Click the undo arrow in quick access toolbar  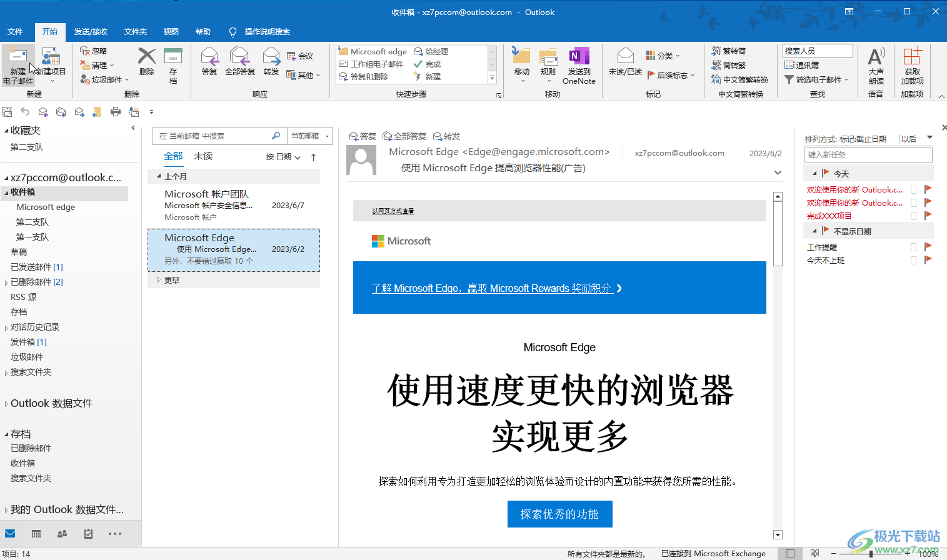[x=25, y=112]
